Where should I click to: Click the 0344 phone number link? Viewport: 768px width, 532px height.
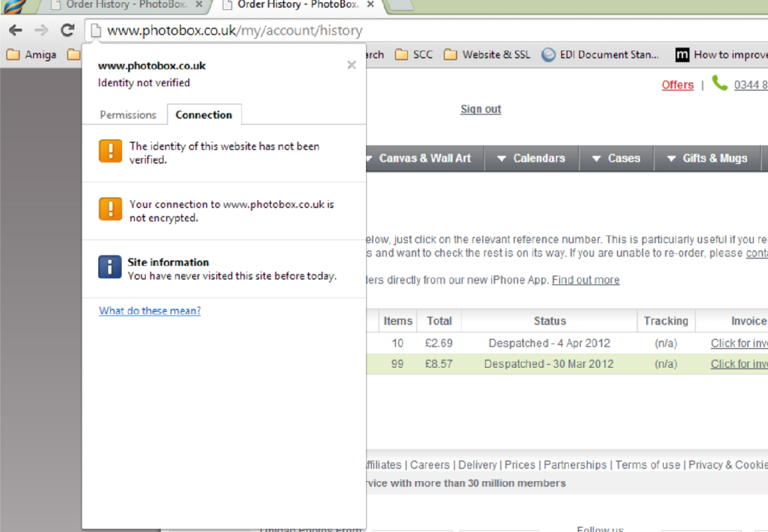(751, 85)
